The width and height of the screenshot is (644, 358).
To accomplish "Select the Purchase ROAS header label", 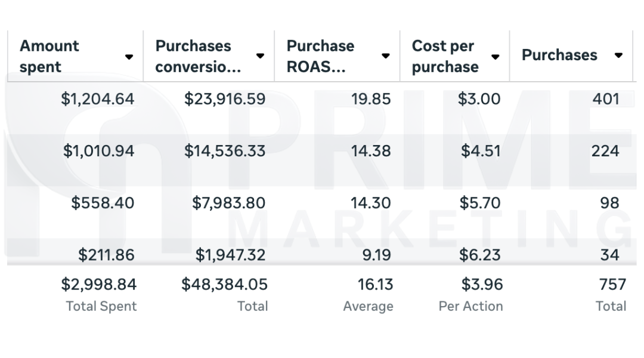I will coord(320,56).
